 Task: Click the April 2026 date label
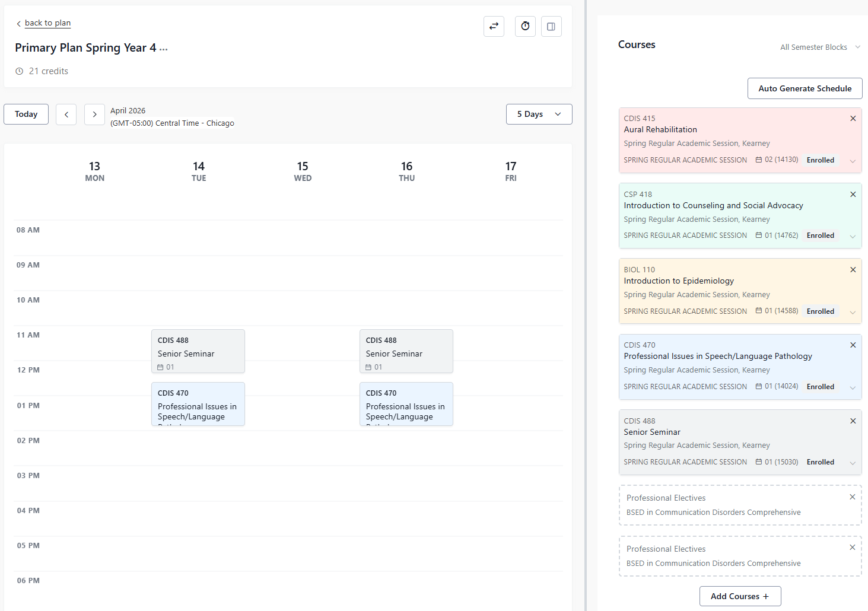(128, 111)
